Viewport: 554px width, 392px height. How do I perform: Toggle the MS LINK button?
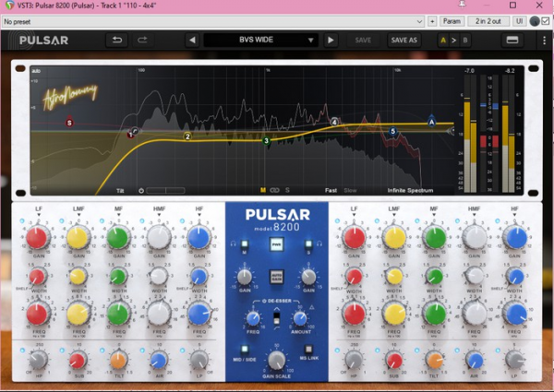(308, 350)
